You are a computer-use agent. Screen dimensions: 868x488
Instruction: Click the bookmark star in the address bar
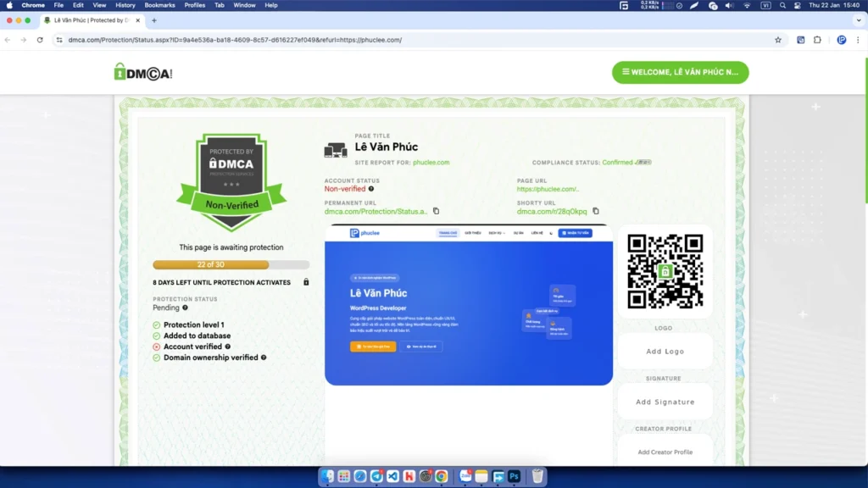[777, 39]
